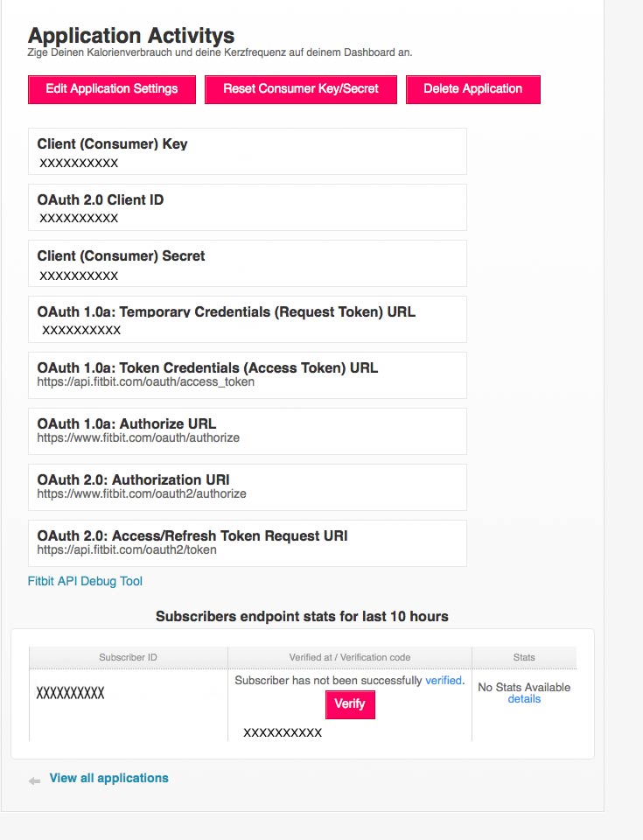Image resolution: width=643 pixels, height=840 pixels.
Task: Select the Client (Consumer) Secret value
Action: (x=79, y=276)
